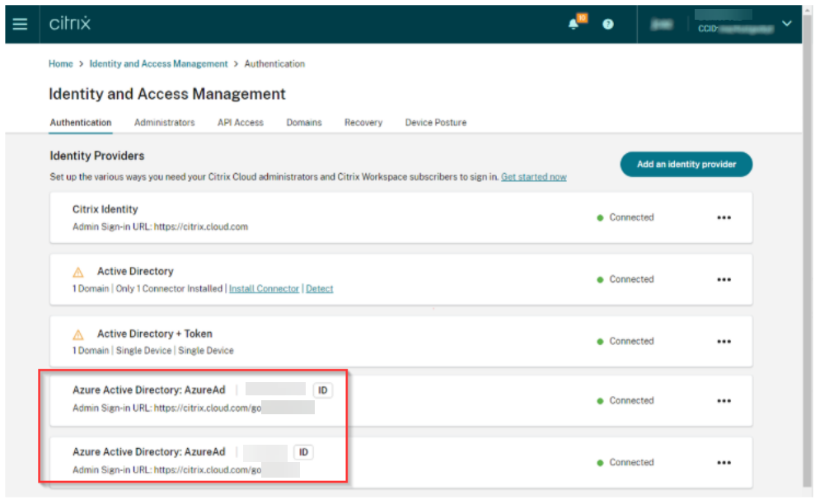Screen dimensions: 815x504
Task: Select the Authentication tab
Action: 81,123
